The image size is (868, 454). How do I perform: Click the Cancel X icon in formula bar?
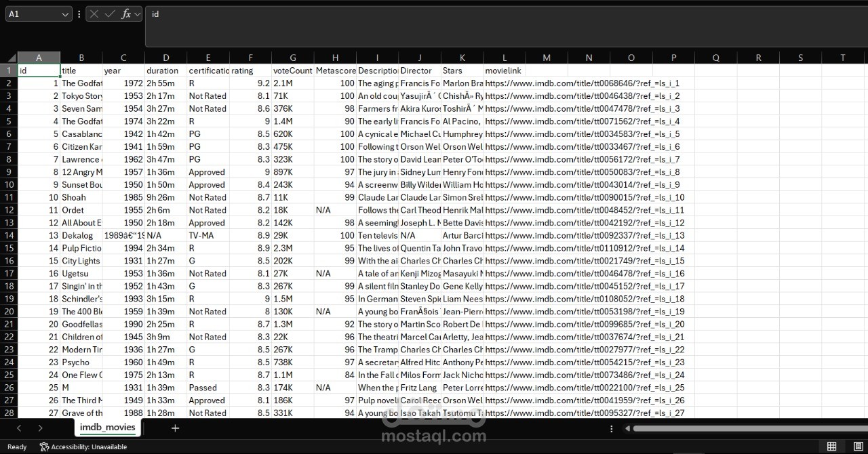click(x=94, y=14)
